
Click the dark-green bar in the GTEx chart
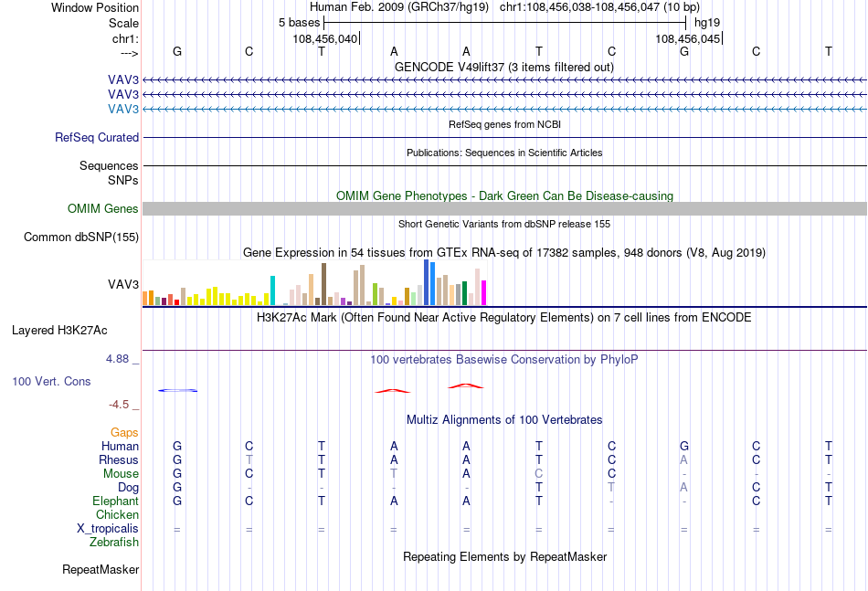pos(464,293)
